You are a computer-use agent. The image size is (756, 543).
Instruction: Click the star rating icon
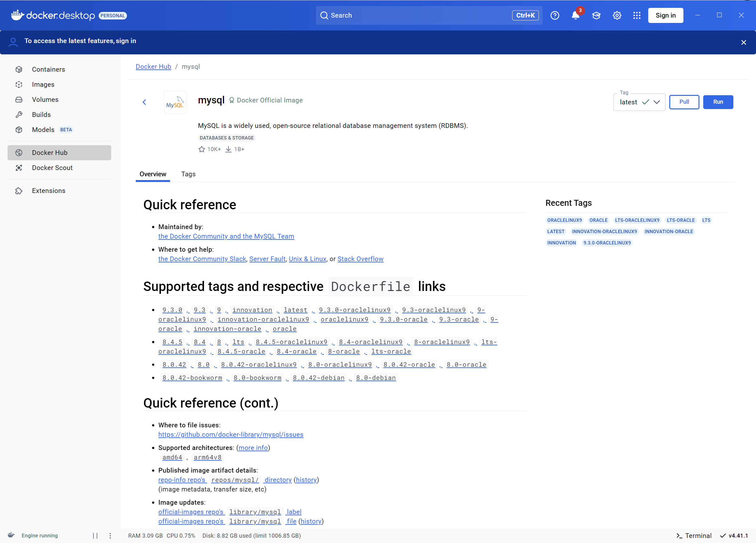pos(202,149)
